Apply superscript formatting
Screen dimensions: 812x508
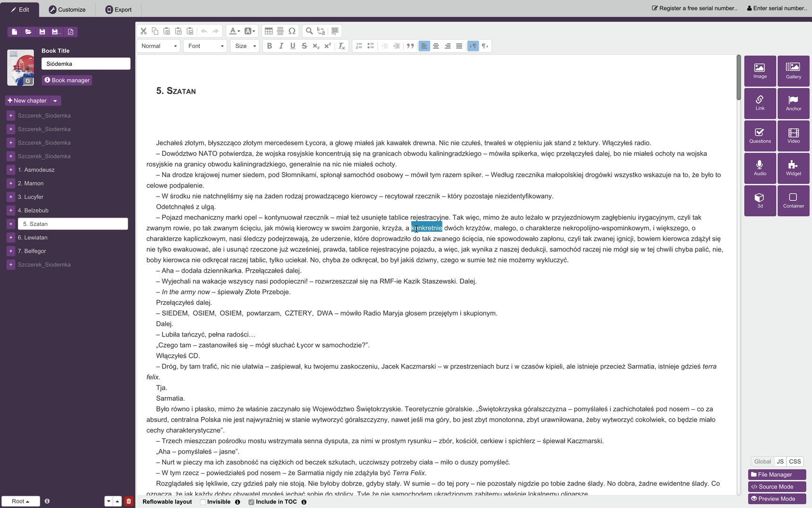pos(328,46)
